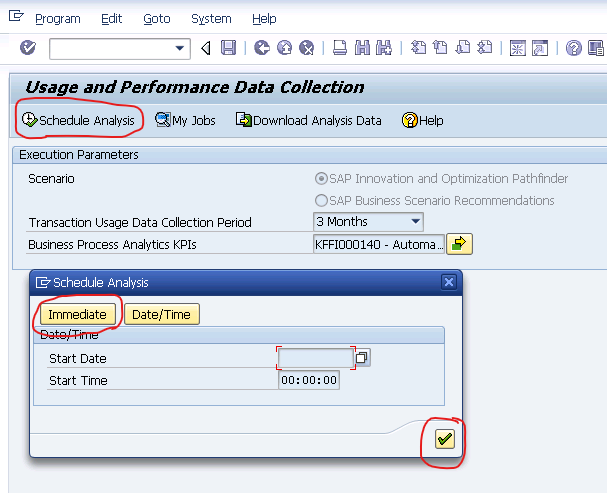Open the Edit menu

coord(111,19)
